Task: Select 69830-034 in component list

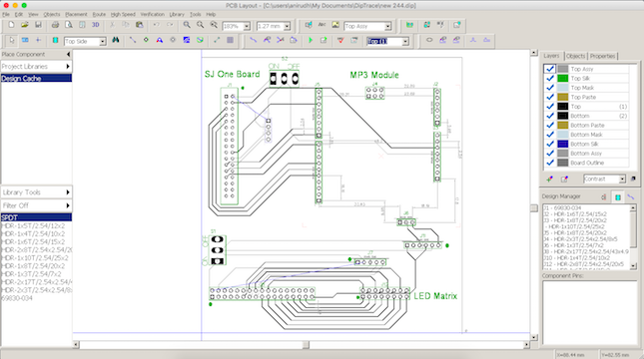Action: tap(36, 298)
